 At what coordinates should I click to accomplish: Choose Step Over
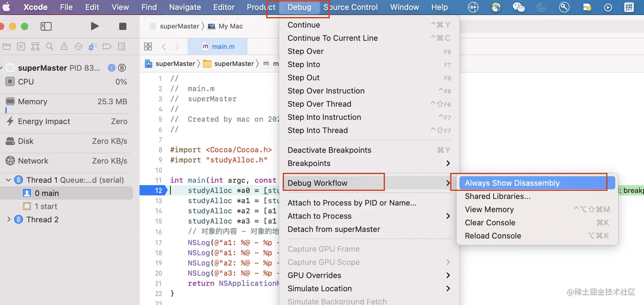369,52
